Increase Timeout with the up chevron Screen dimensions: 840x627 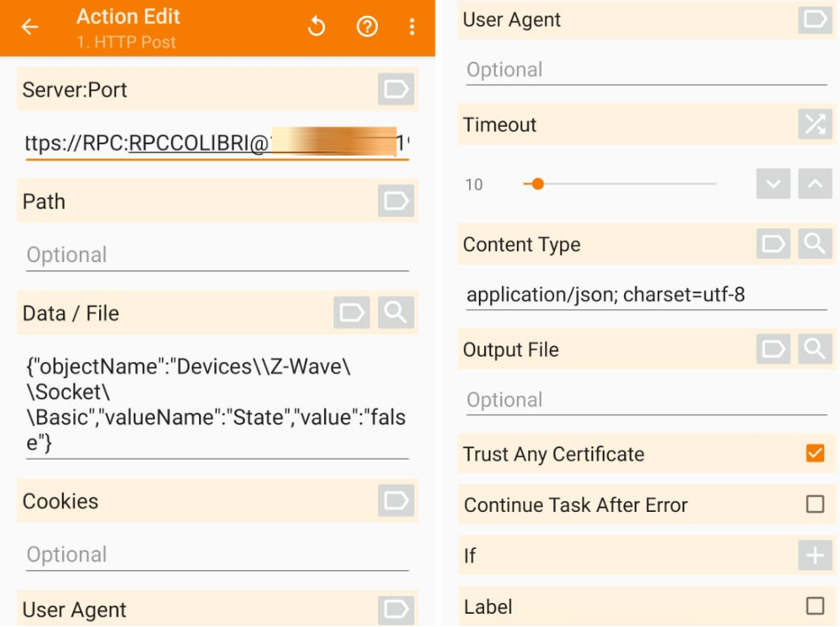[814, 184]
